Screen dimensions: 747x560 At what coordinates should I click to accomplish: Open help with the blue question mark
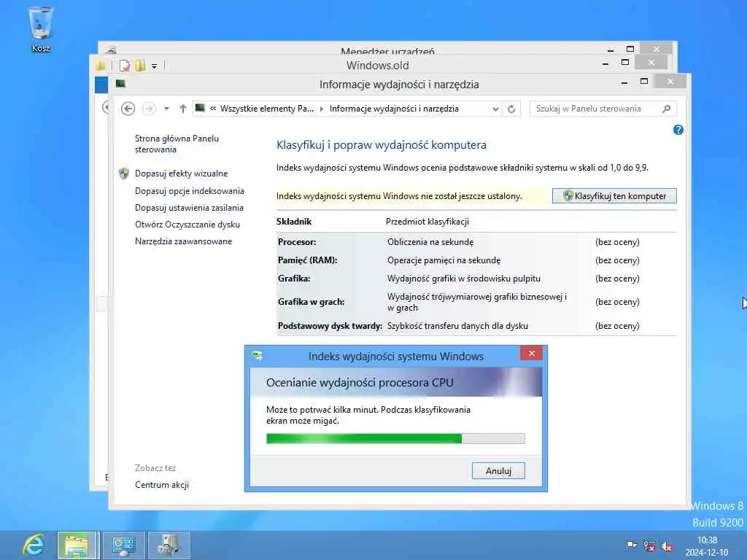click(x=678, y=130)
